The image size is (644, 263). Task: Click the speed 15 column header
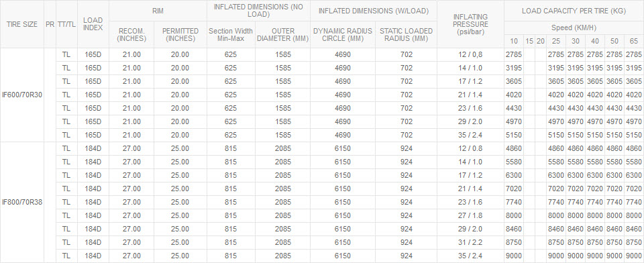pyautogui.click(x=529, y=42)
